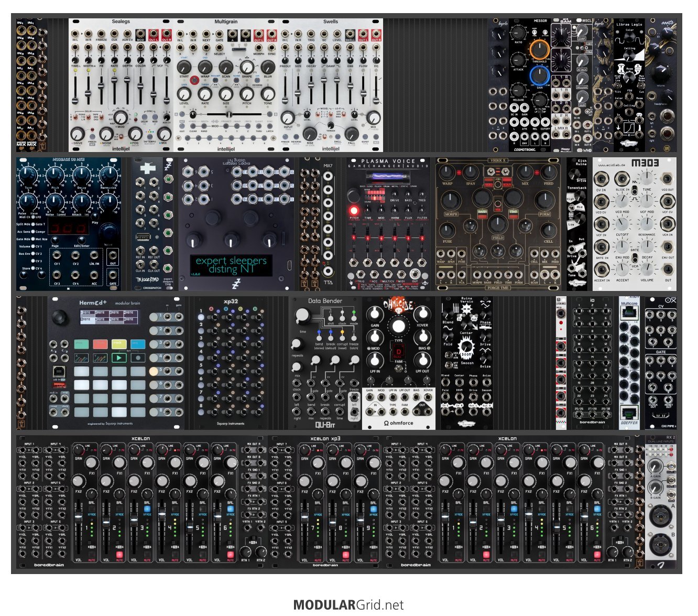Toggle the lit XFADE button on channel 9

[374, 509]
